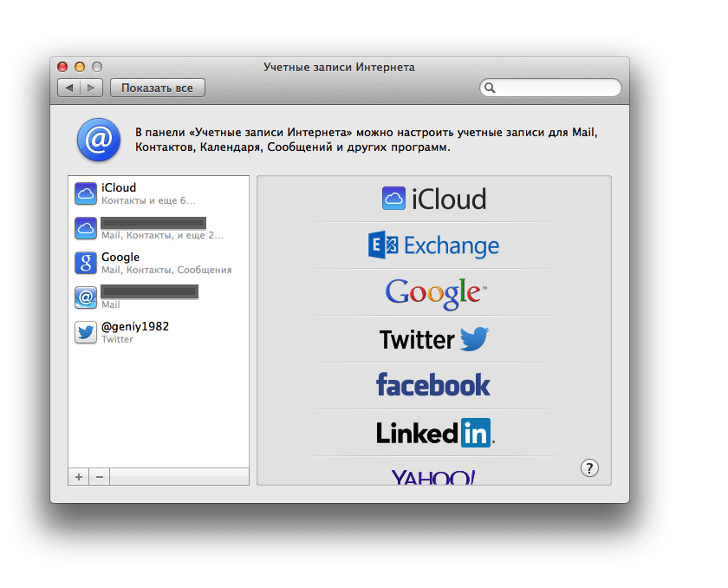Image resolution: width=728 pixels, height=588 pixels.
Task: Select the iCloud account with Mail, Контакты, и еще 2
Action: coord(159,228)
